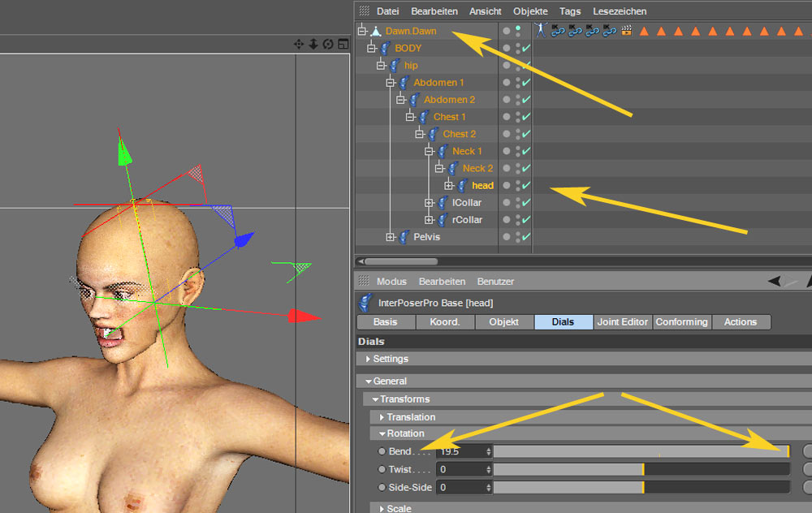812x513 pixels.
Task: Collapse the Neck 1 hierarchy node
Action: (429, 152)
